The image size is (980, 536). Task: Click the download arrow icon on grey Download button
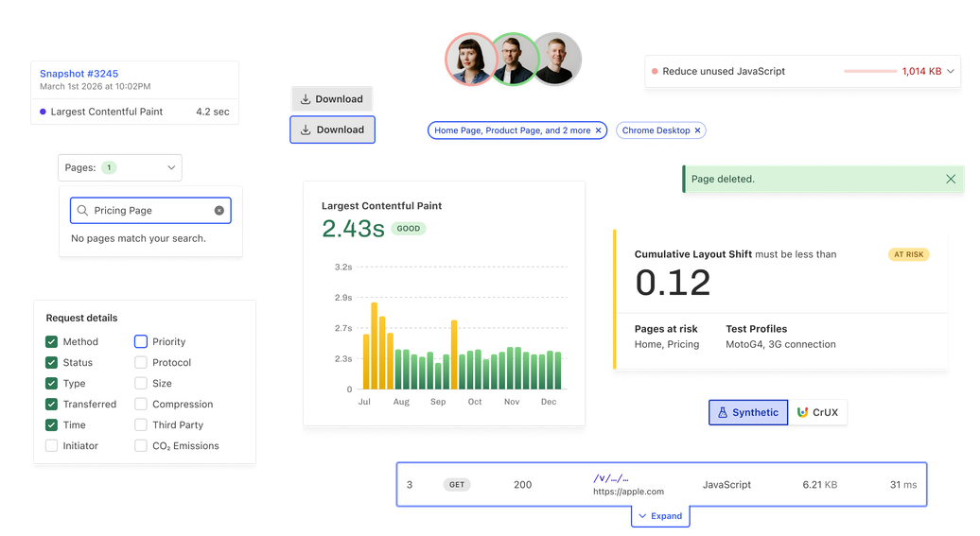[306, 98]
